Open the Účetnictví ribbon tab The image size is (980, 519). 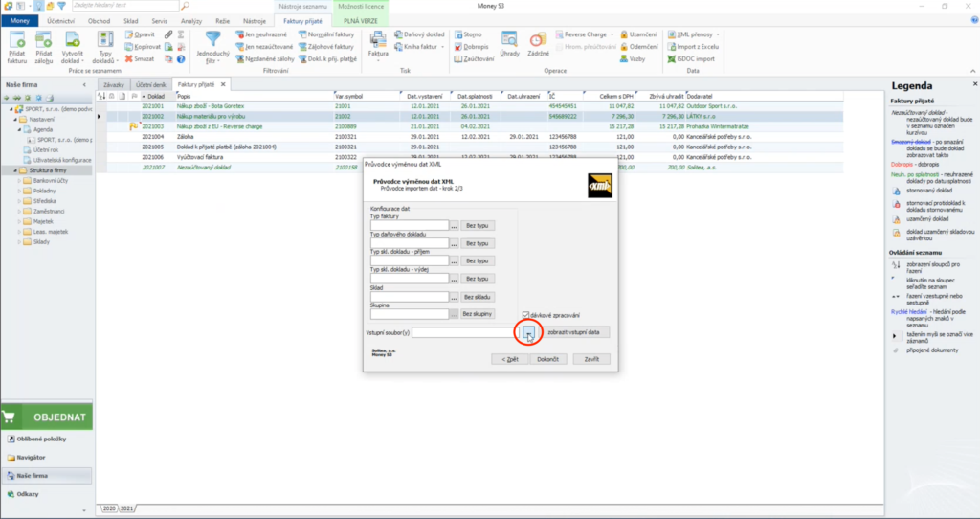click(61, 21)
